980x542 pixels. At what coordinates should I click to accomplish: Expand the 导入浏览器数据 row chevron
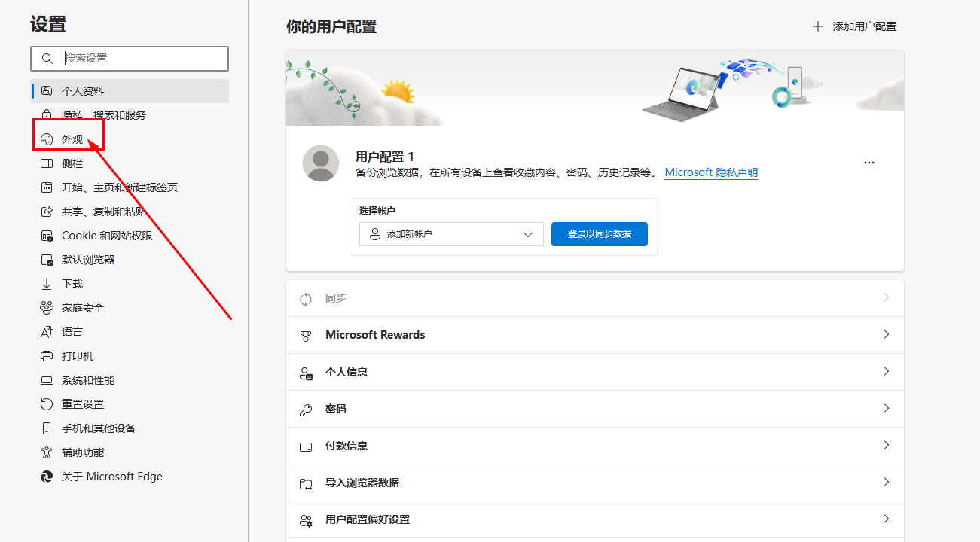pyautogui.click(x=887, y=482)
